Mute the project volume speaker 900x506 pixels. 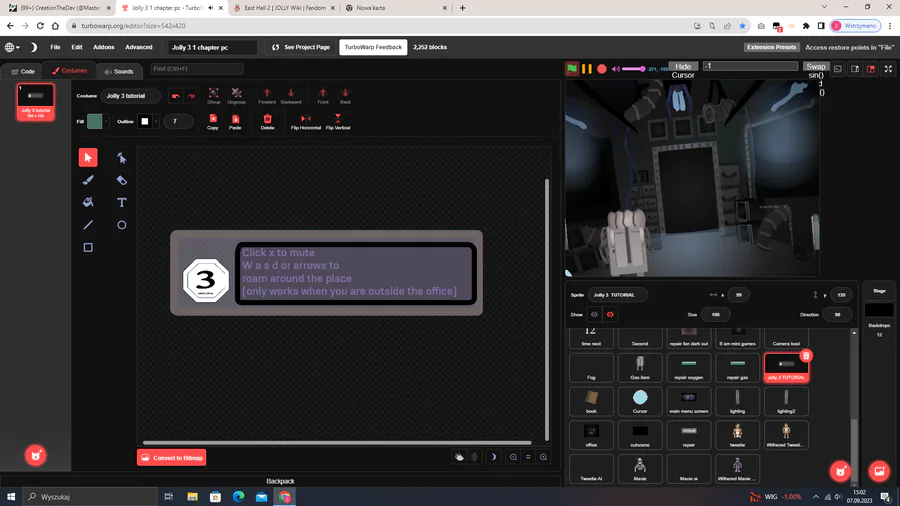pos(616,69)
